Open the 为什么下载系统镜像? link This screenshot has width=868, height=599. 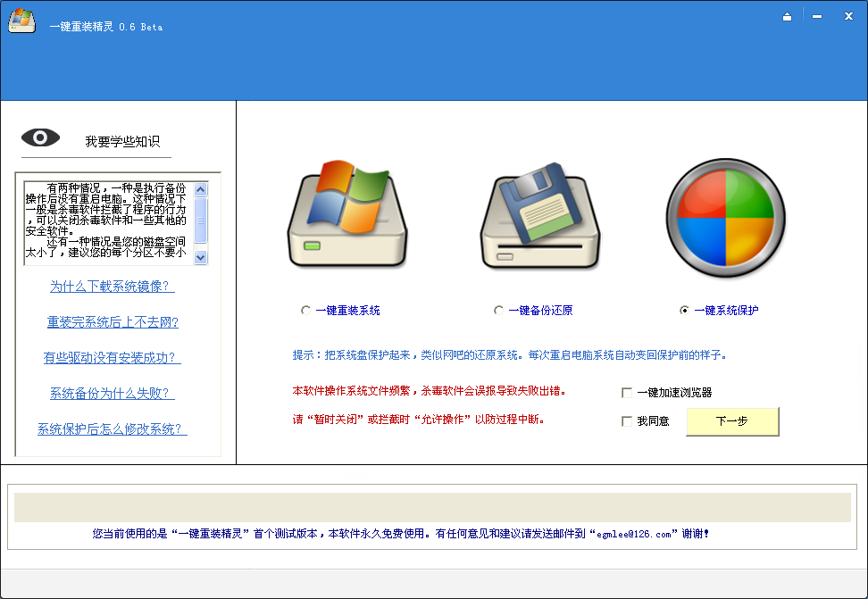(x=113, y=287)
